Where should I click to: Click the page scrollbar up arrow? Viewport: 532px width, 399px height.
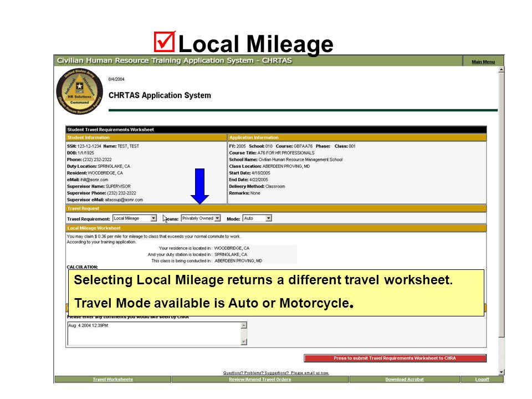point(501,70)
